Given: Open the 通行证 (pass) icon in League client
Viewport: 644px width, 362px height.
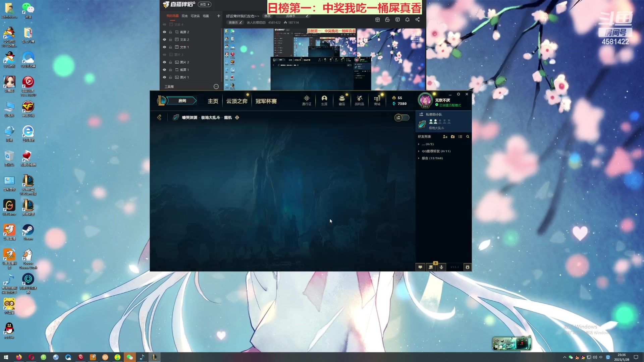Looking at the screenshot, I should 307,100.
